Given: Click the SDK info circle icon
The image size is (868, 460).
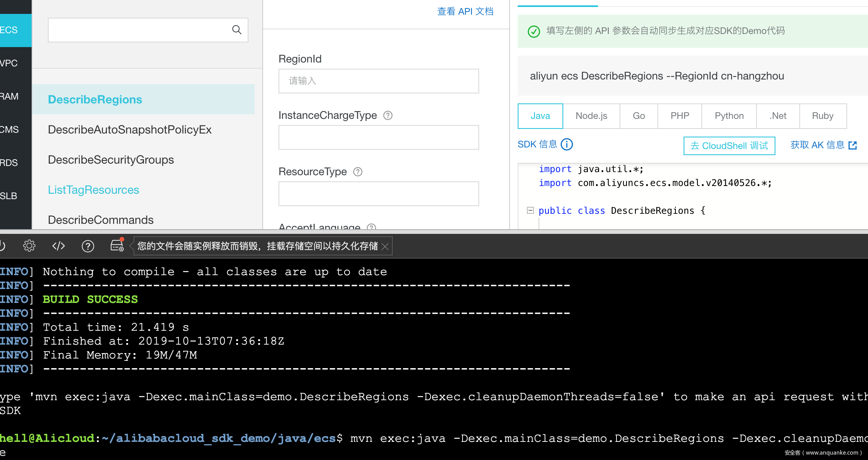Looking at the screenshot, I should 567,144.
